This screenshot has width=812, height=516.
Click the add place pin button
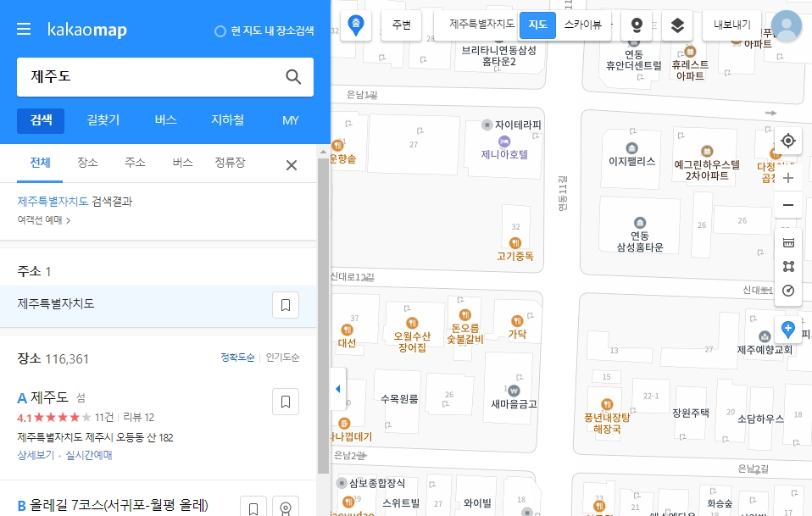pyautogui.click(x=788, y=329)
